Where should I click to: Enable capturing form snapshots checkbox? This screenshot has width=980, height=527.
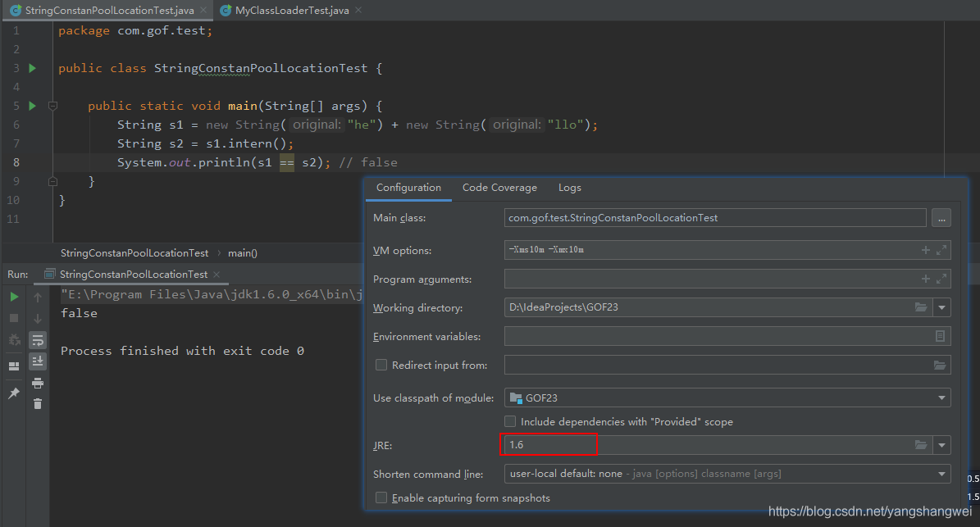coord(381,497)
